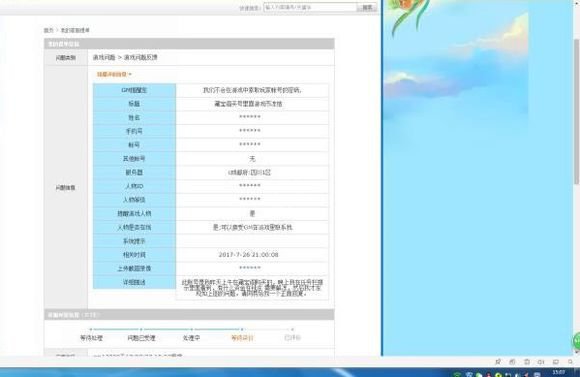This screenshot has width=580, height=377.
Task: Select the GM提醒您 header cell
Action: click(134, 90)
